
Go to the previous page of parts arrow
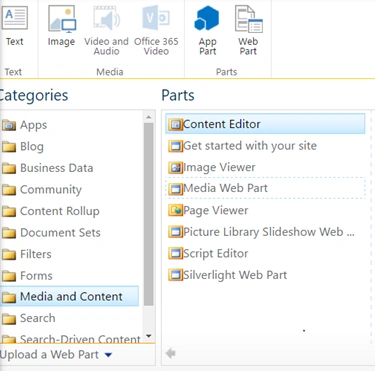170,353
